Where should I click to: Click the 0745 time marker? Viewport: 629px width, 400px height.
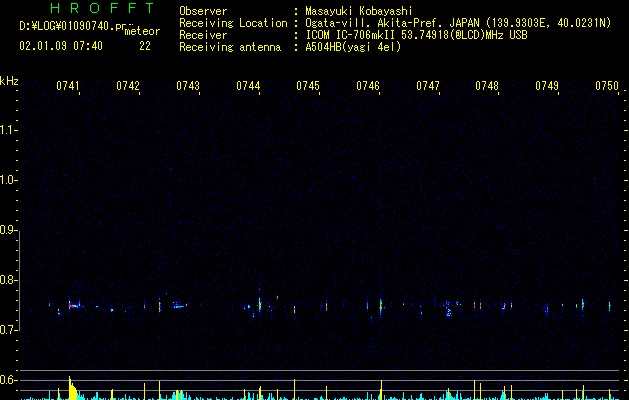308,85
